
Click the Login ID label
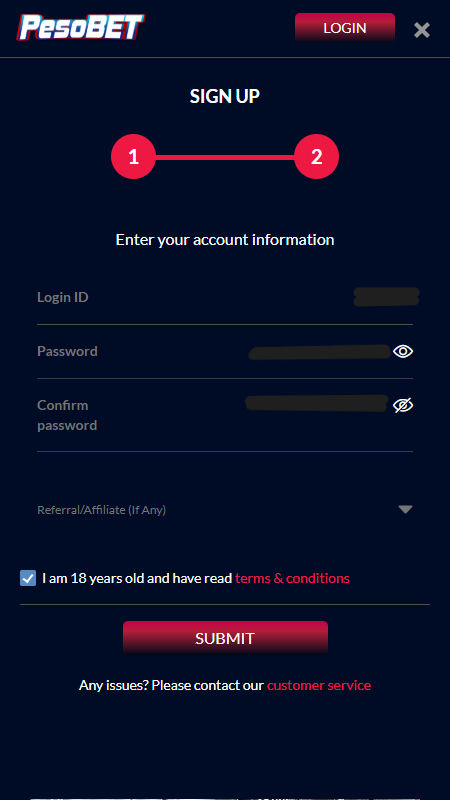(63, 297)
